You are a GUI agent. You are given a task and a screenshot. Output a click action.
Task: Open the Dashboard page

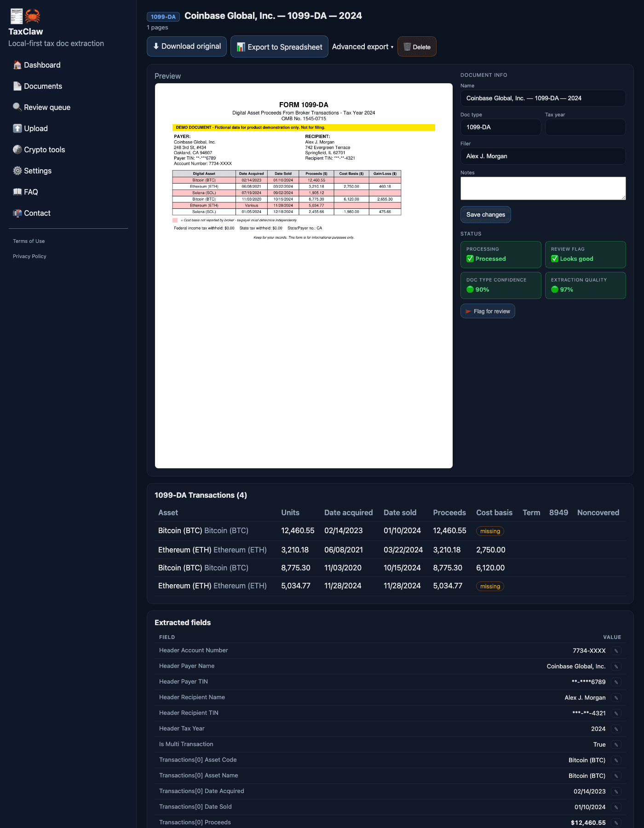37,65
